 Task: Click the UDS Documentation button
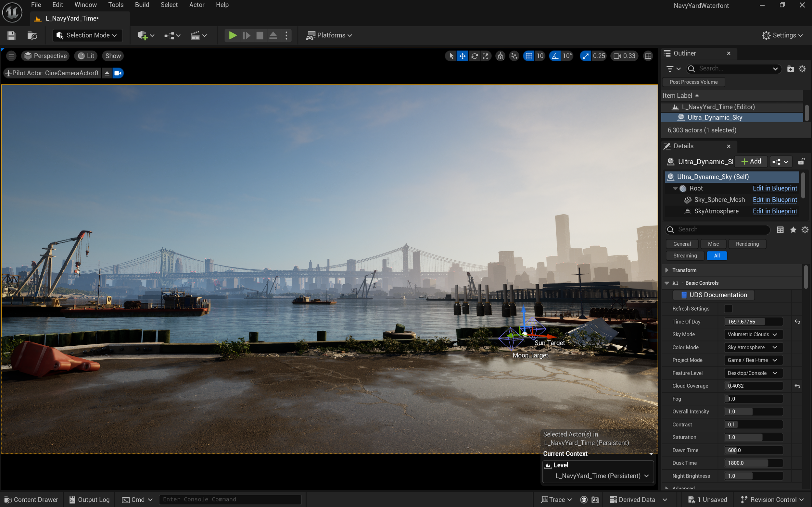coord(714,295)
